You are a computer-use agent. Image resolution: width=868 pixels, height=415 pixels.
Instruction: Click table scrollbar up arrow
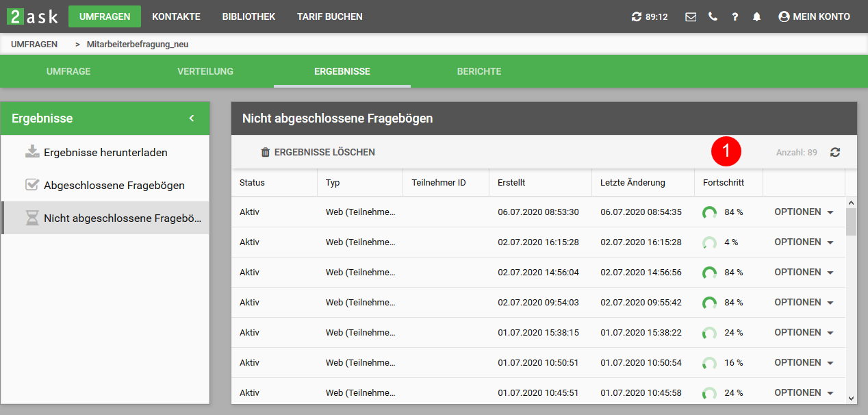tap(852, 203)
